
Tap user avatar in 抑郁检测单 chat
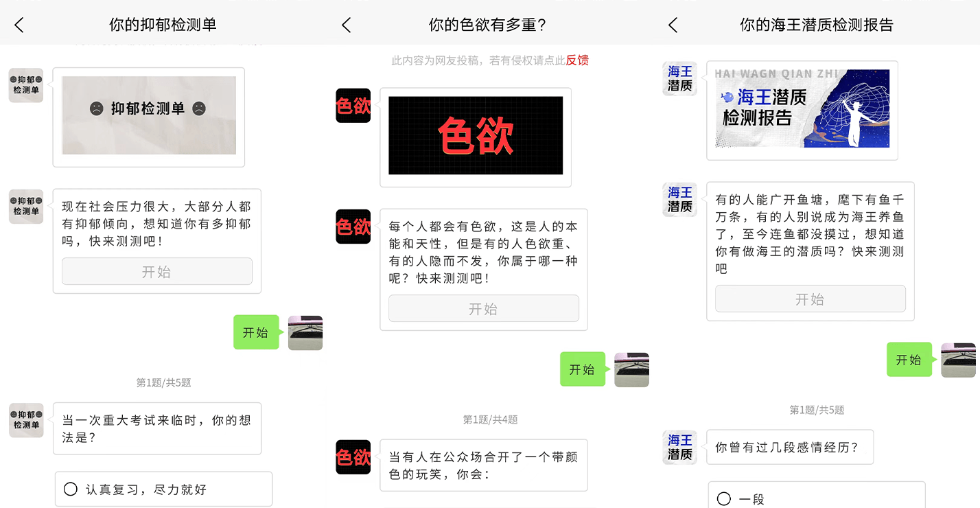pyautogui.click(x=305, y=333)
